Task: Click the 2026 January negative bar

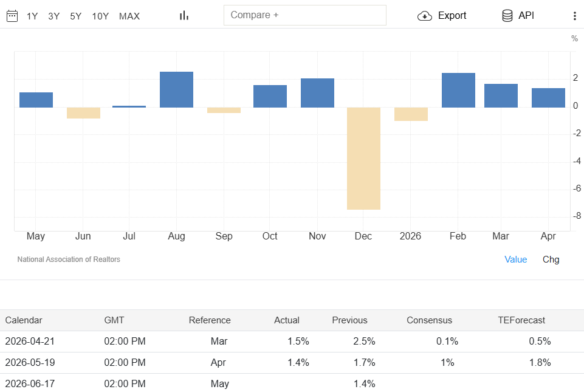Action: click(411, 114)
